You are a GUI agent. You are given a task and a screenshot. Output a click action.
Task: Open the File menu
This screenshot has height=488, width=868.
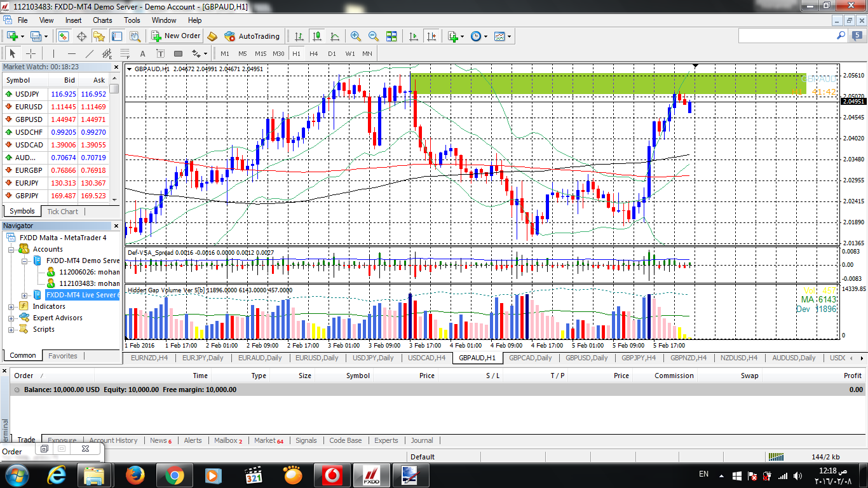click(23, 20)
